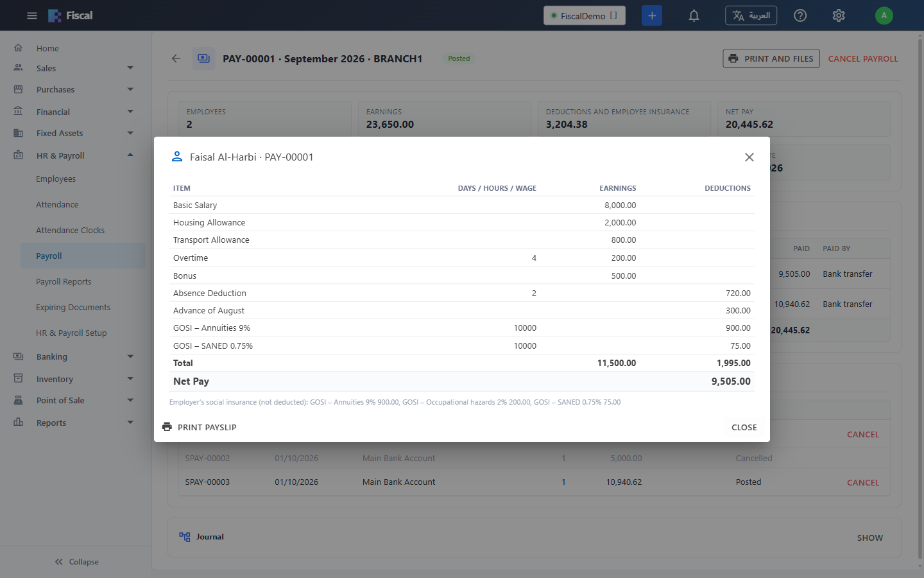Viewport: 924px width, 578px height.
Task: Select Payroll in sidebar
Action: click(83, 256)
